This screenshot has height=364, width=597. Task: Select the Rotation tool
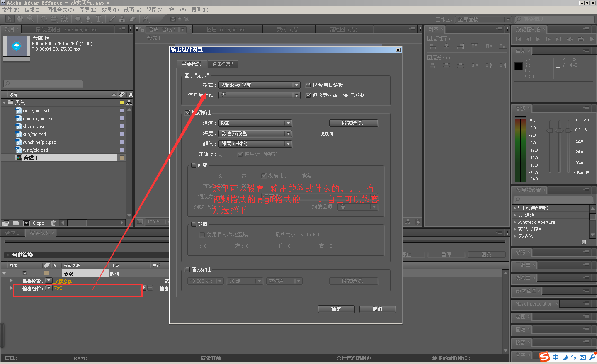[x=44, y=19]
